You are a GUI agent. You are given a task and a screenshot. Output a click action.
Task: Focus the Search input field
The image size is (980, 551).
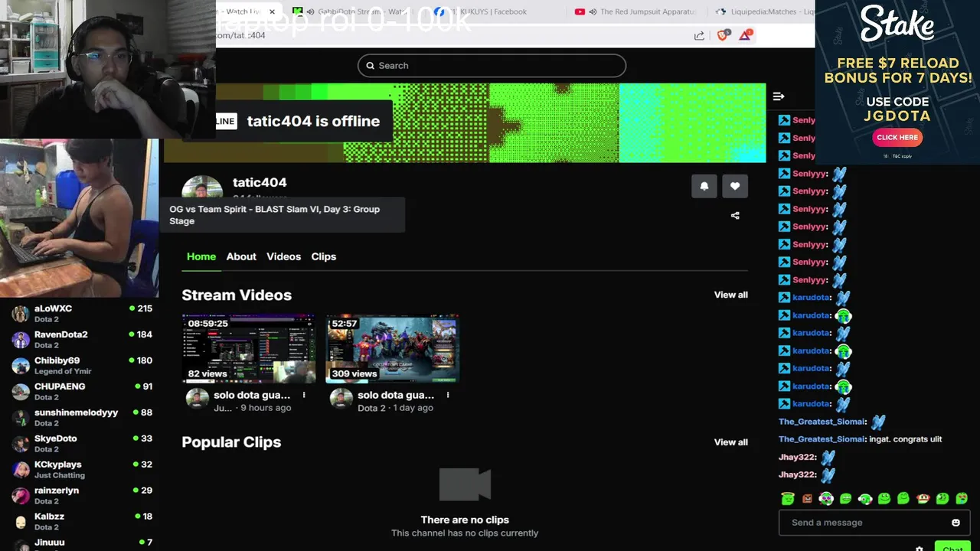coord(492,66)
